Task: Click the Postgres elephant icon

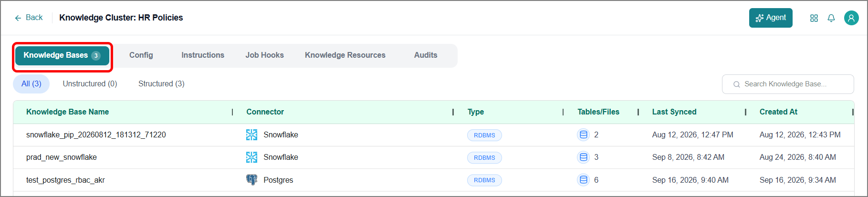Action: pyautogui.click(x=251, y=180)
